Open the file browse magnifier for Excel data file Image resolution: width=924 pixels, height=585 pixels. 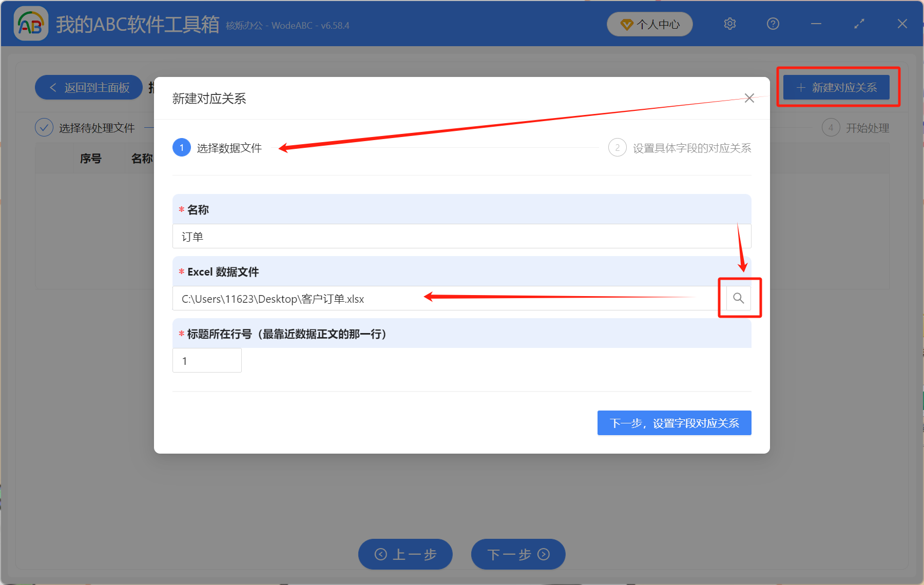[739, 298]
